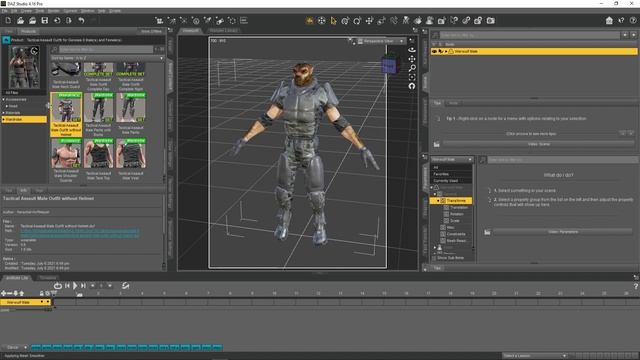Click the blue view cube in viewport
640x360 pixels.
coord(389,65)
